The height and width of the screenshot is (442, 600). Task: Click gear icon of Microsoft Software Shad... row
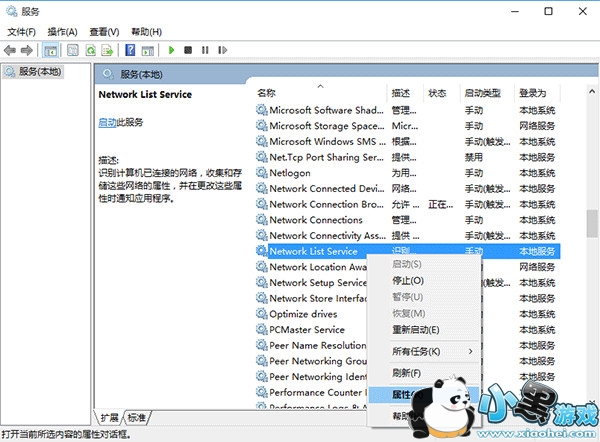click(x=262, y=110)
